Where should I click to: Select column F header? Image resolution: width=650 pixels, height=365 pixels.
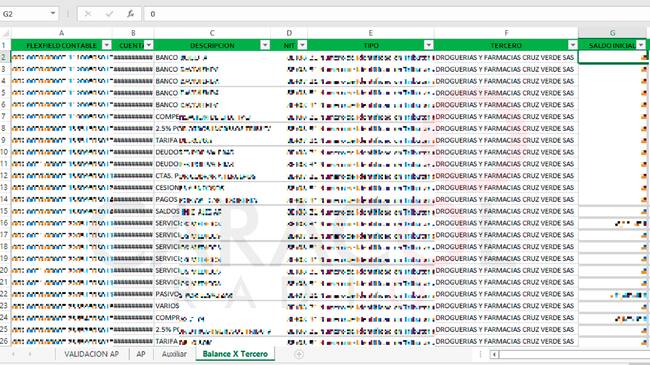pos(506,33)
